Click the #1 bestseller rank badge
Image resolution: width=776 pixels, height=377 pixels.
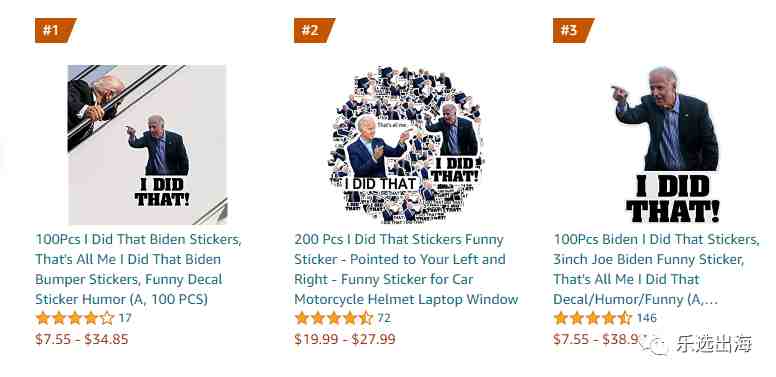[x=55, y=30]
